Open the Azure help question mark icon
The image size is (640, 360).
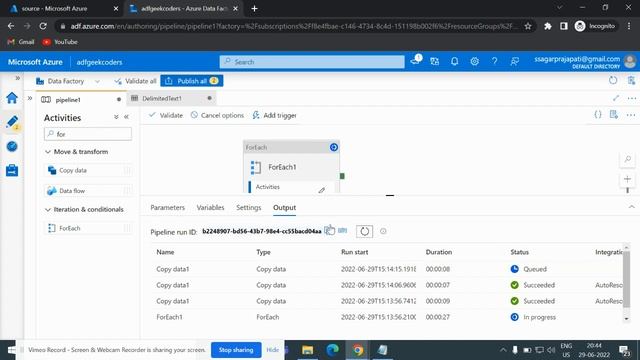pos(494,61)
